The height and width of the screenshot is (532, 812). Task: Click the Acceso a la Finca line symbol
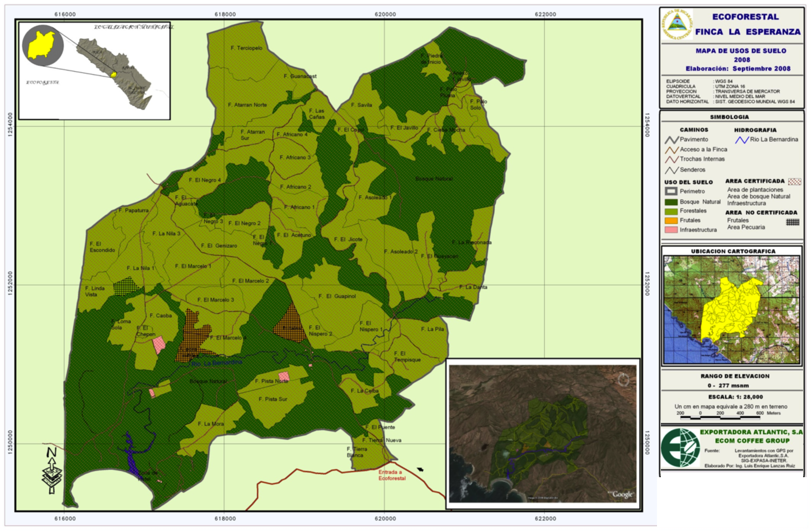[672, 150]
